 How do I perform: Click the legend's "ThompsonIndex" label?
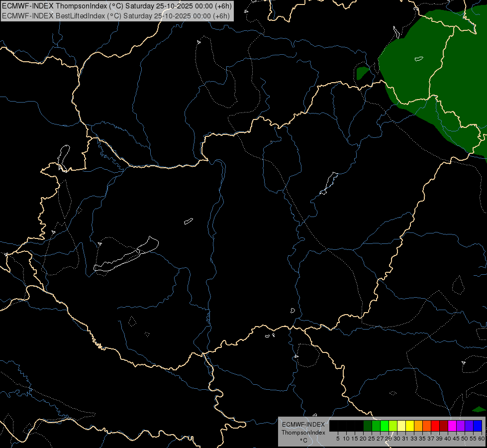pyautogui.click(x=303, y=433)
